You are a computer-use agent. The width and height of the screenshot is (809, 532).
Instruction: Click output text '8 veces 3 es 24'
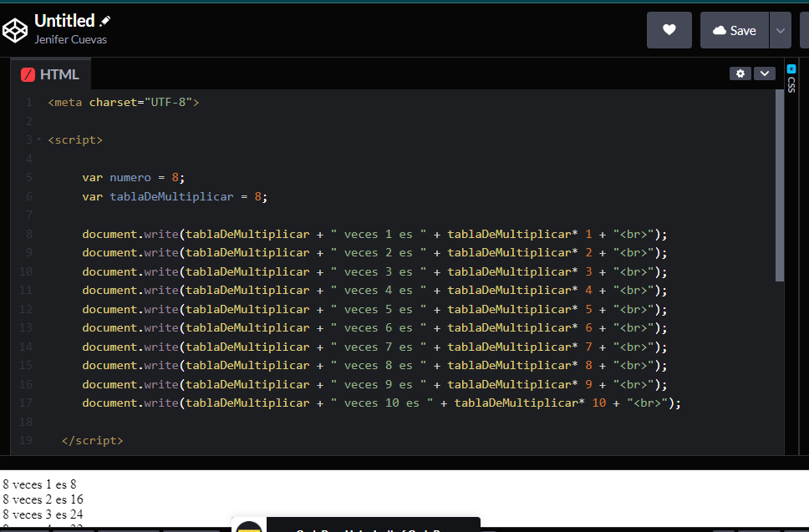[x=43, y=514]
